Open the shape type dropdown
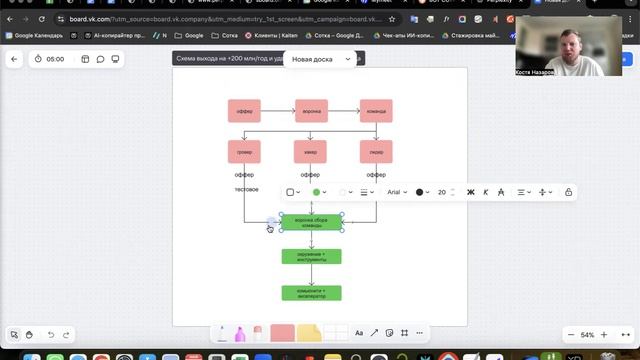Screen dimensions: 640x360 [293, 192]
